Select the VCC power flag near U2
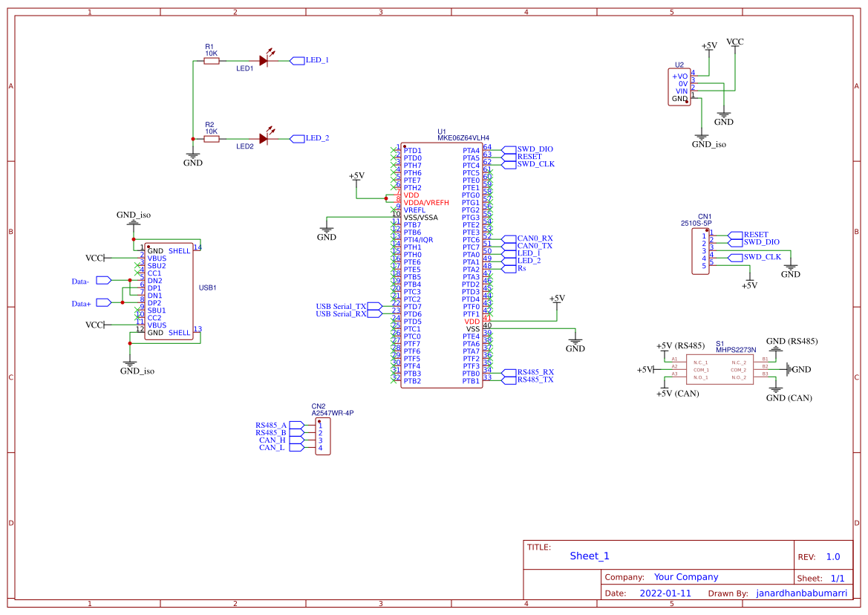The height and width of the screenshot is (615, 868). tap(736, 42)
